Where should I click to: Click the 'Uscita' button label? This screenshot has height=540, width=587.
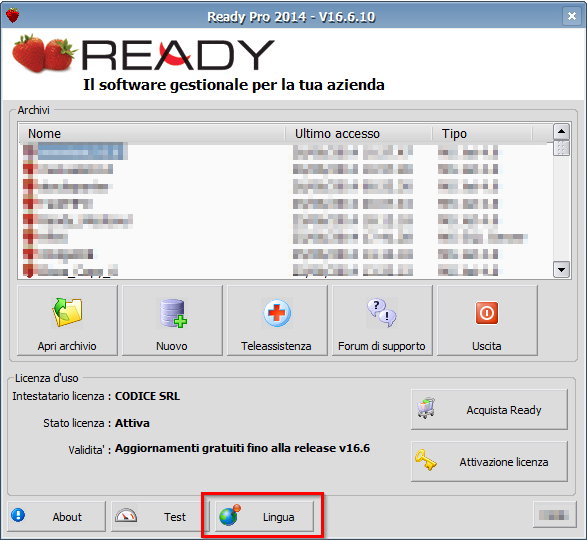click(487, 346)
